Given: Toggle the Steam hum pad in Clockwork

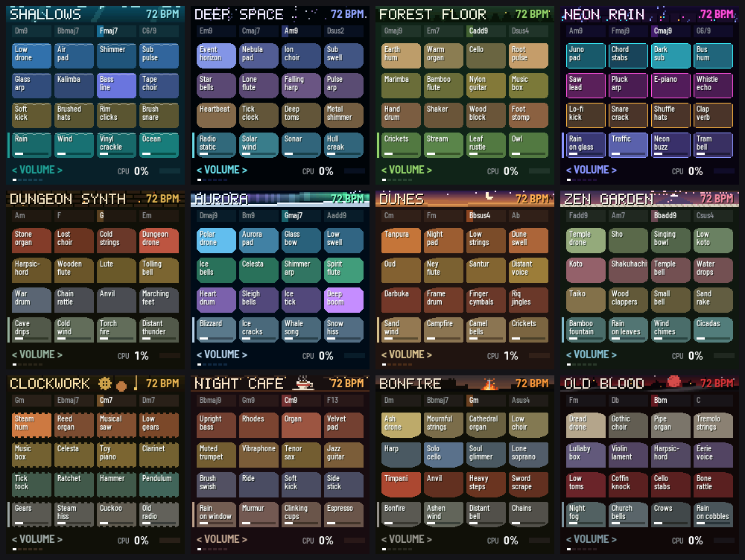Looking at the screenshot, I should (x=31, y=425).
